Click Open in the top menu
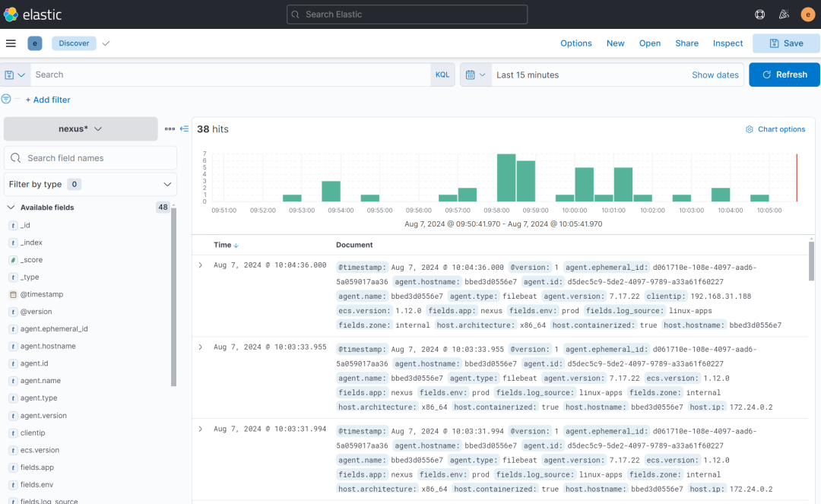The height and width of the screenshot is (504, 821). tap(650, 43)
